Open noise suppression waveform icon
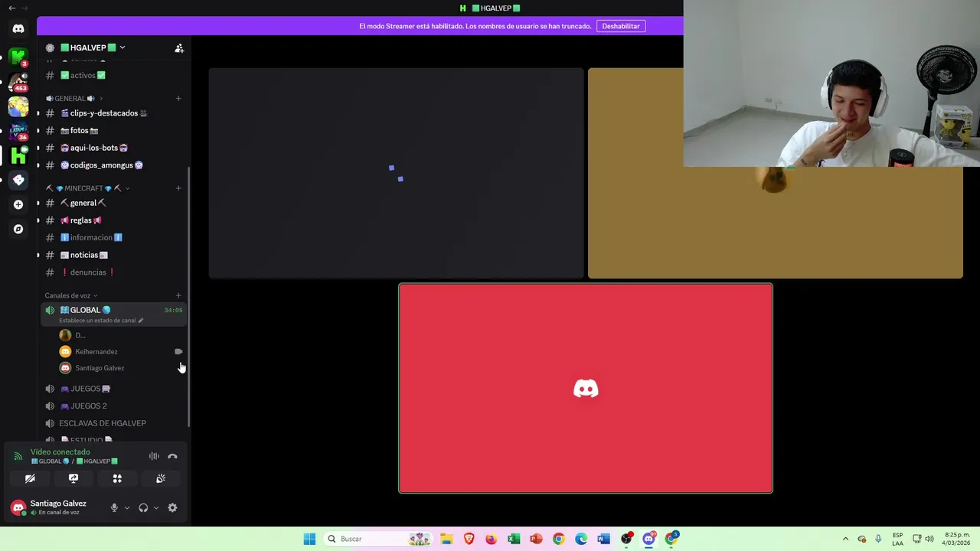Viewport: 980px width, 551px height. click(154, 456)
